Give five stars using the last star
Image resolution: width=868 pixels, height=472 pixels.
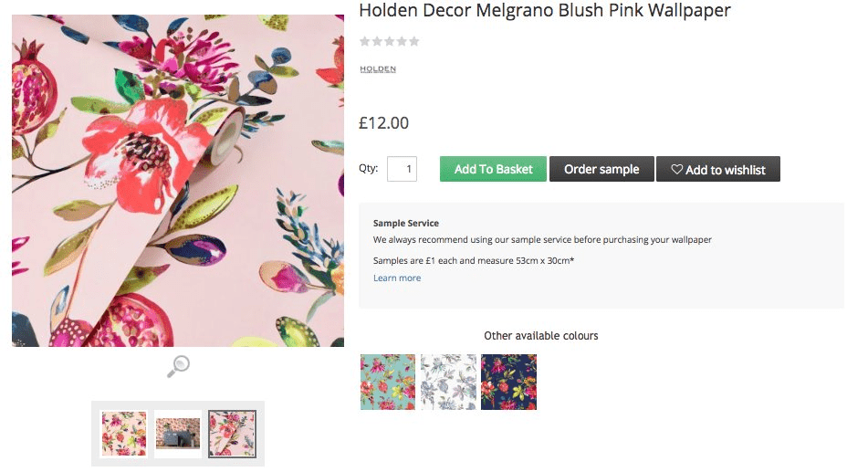(414, 41)
